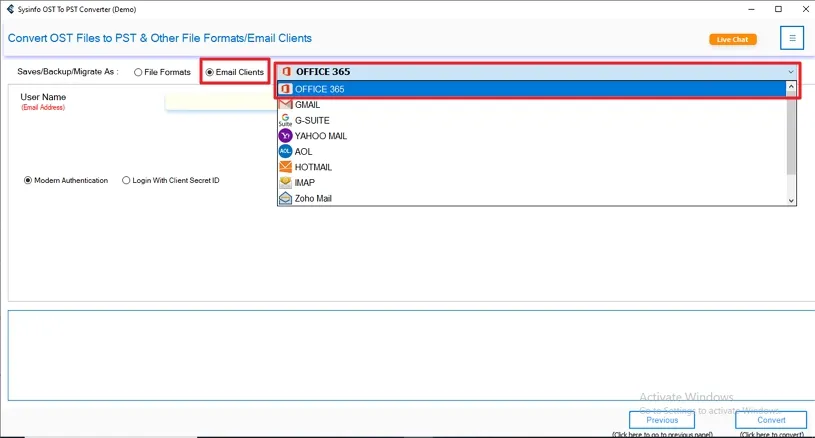The image size is (815, 438).
Task: Click inside the log output box
Action: pos(411,355)
